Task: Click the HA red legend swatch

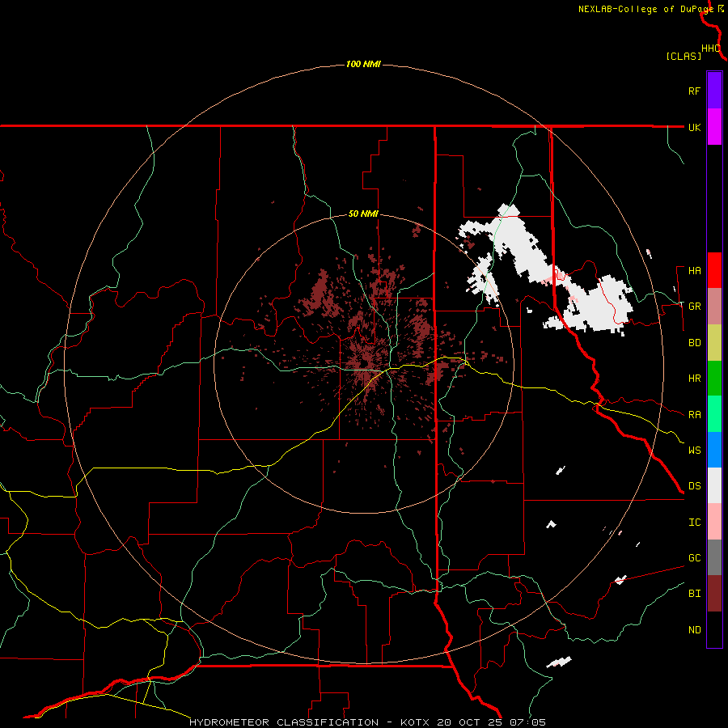Action: pos(714,270)
